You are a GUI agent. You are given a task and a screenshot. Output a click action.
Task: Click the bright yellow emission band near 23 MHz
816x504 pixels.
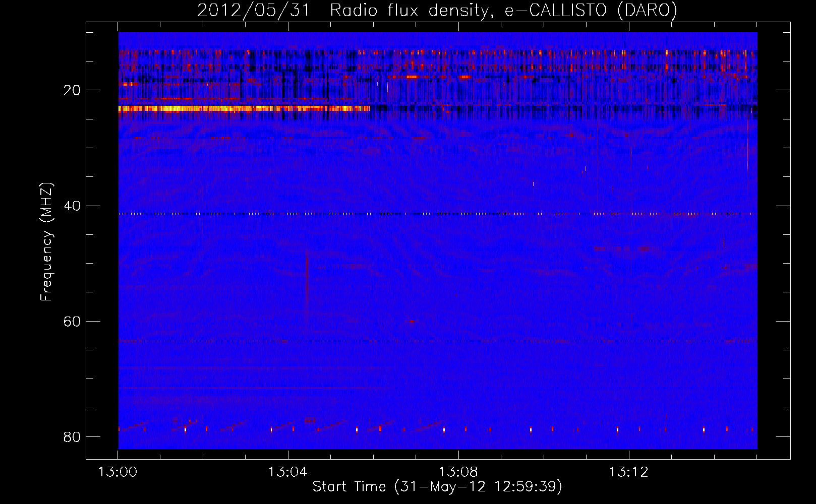244,108
